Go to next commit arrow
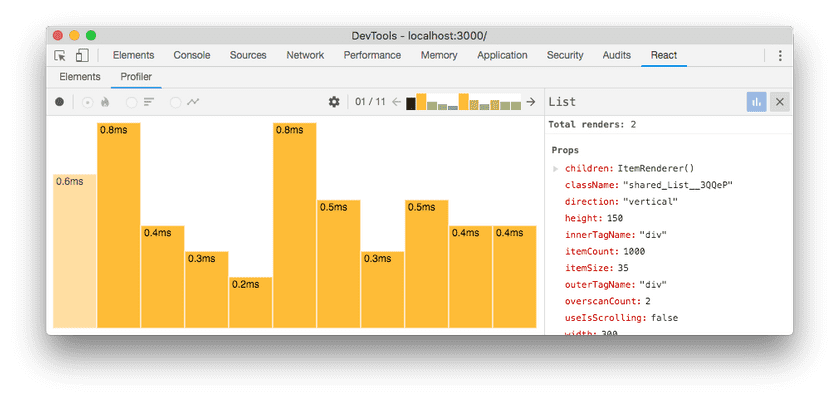 tap(531, 102)
